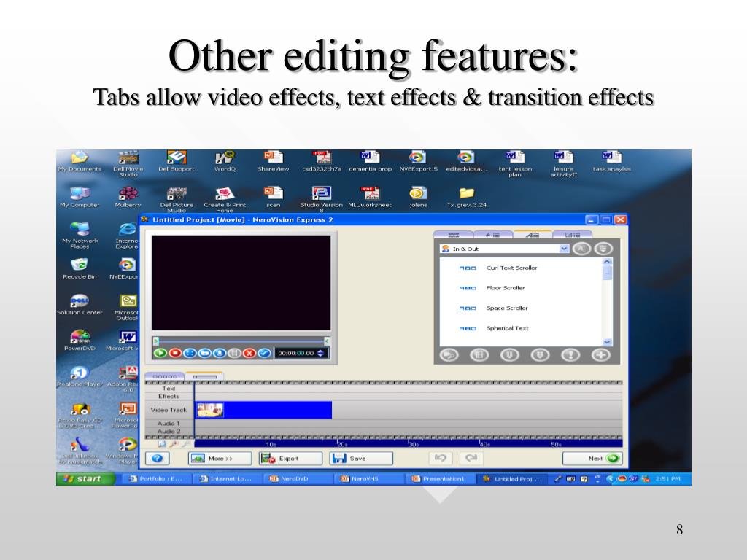The image size is (747, 560).
Task: Play the preview with the green button
Action: pos(160,353)
